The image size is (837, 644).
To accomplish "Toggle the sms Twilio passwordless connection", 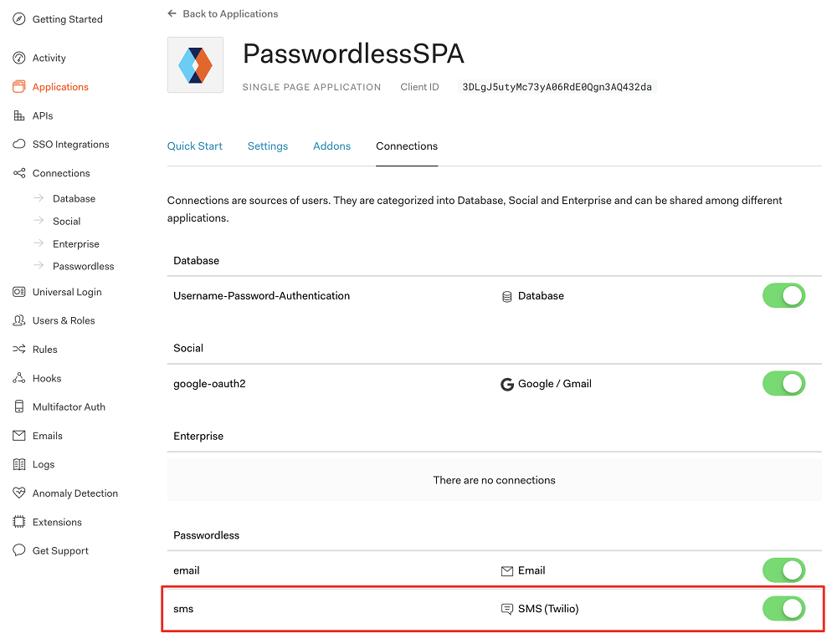I will 783,609.
